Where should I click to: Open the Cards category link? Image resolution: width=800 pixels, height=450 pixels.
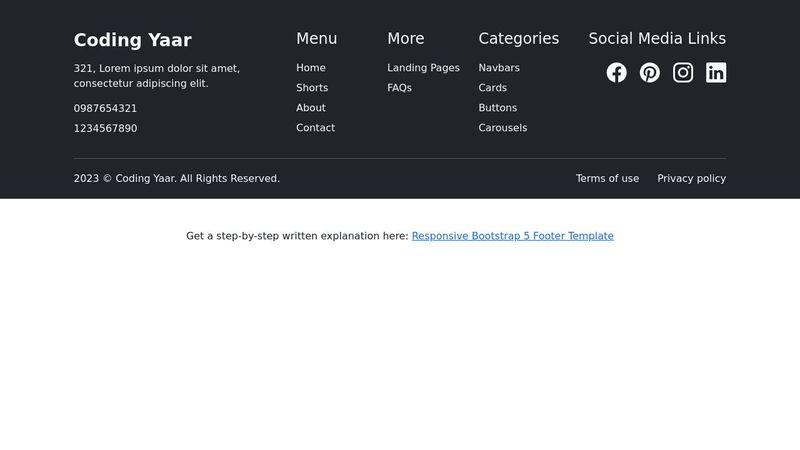(493, 88)
